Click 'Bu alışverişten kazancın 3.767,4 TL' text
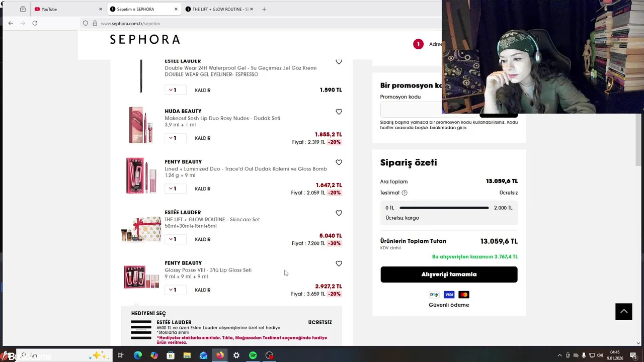The width and height of the screenshot is (644, 362). pyautogui.click(x=474, y=257)
